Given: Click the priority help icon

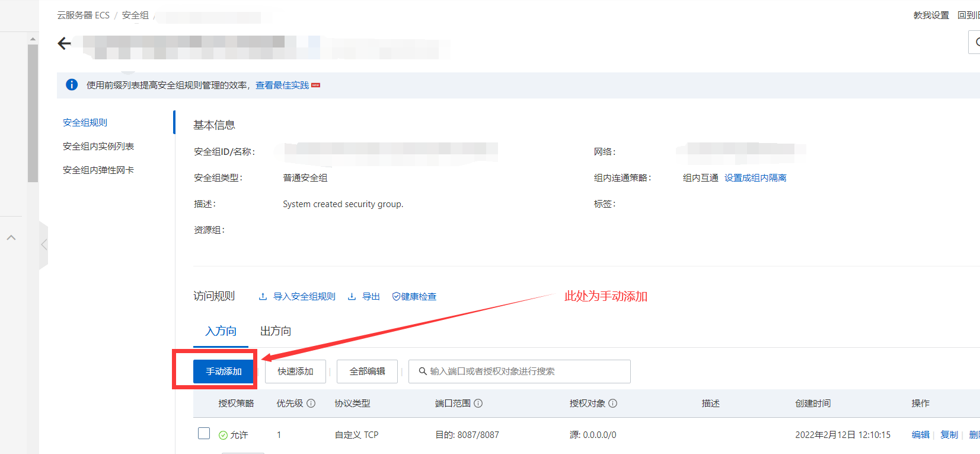Looking at the screenshot, I should pyautogui.click(x=311, y=404).
